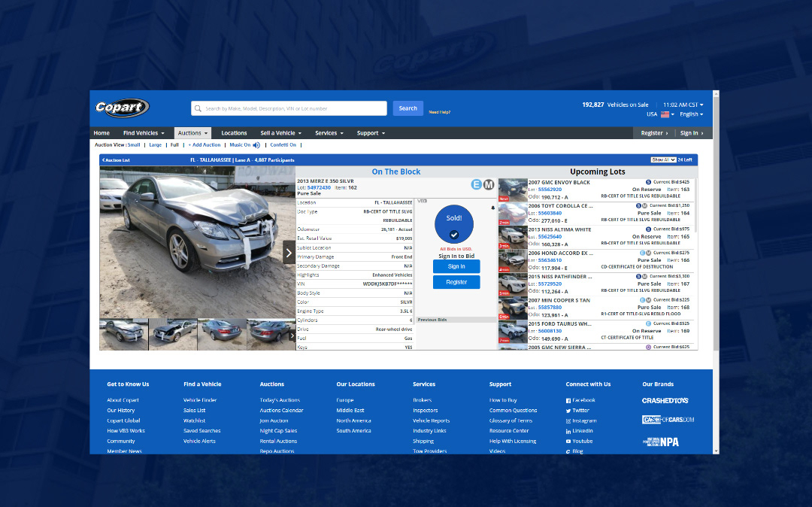Expand the Services menu
The height and width of the screenshot is (507, 812).
(329, 133)
